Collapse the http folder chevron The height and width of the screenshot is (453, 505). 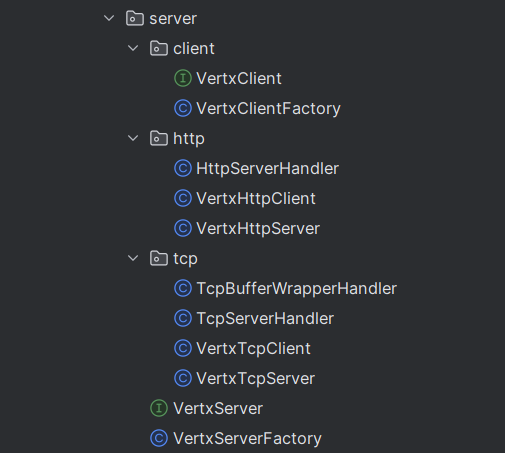coord(133,138)
